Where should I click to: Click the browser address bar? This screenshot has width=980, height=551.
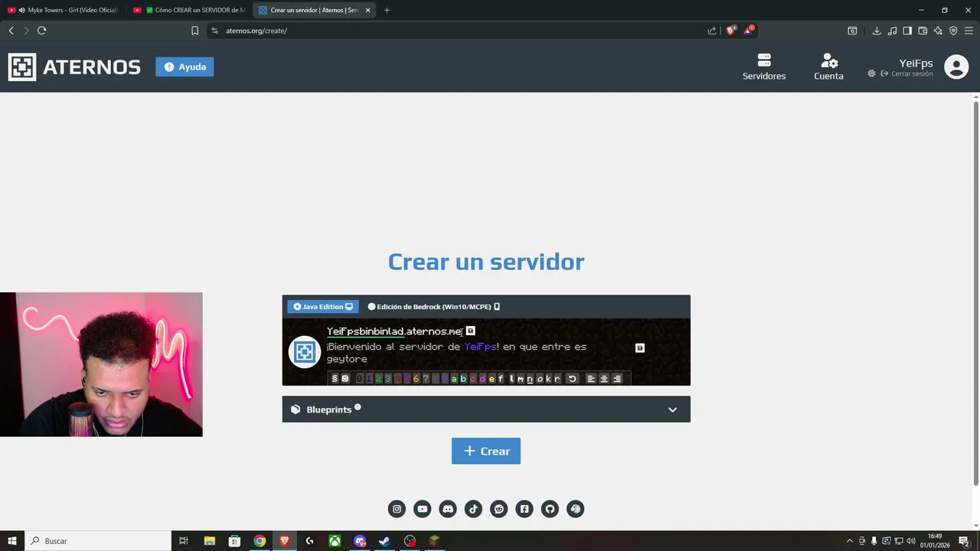459,31
